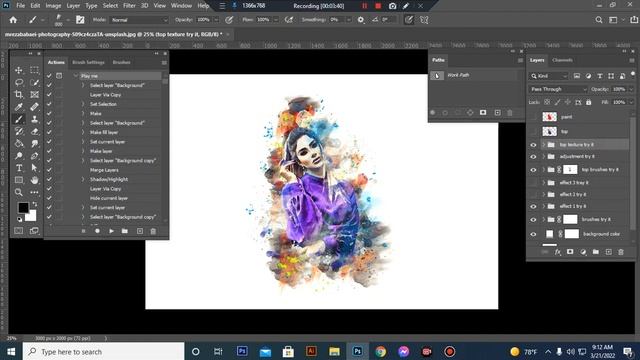Open the foreground black color swatch
Screen dimensions: 640x360
click(x=23, y=207)
